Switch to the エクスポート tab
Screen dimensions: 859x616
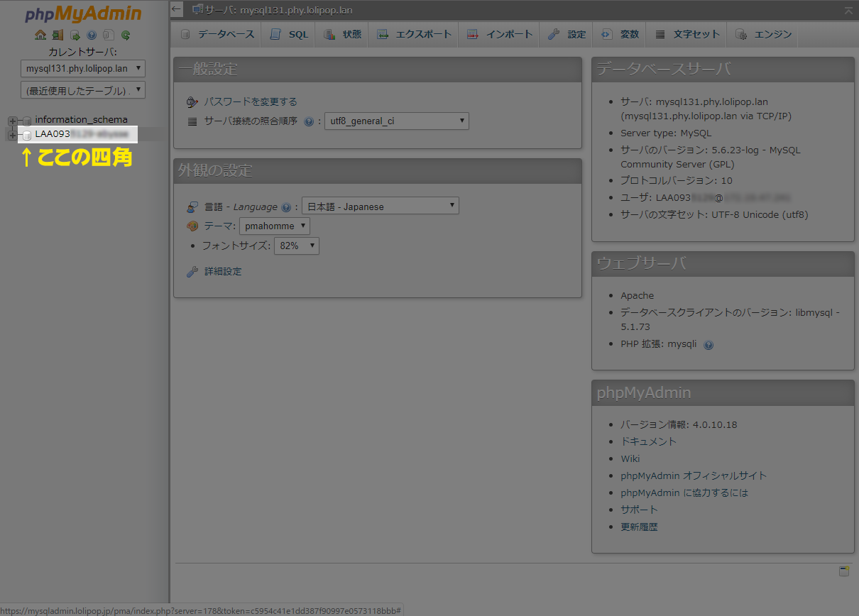pyautogui.click(x=413, y=34)
